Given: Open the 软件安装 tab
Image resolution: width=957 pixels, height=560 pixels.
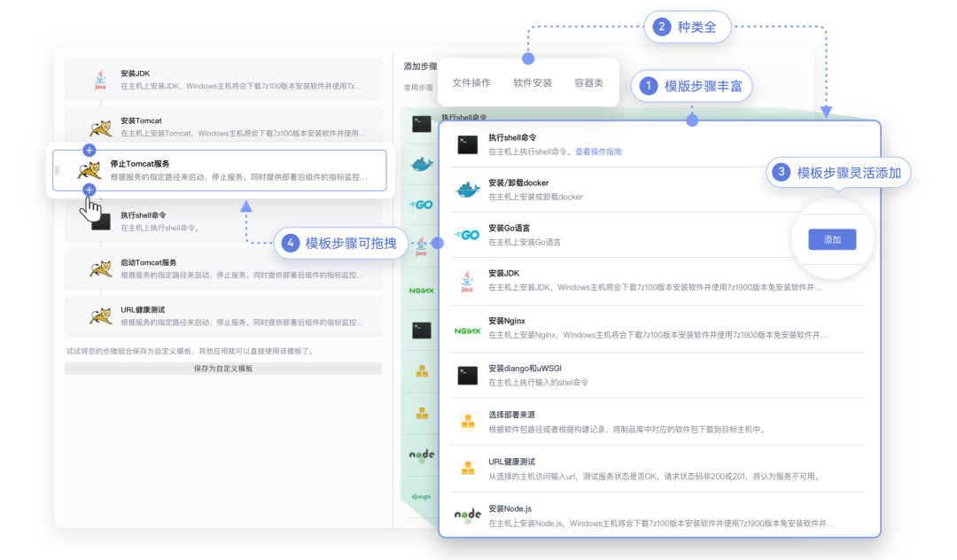Looking at the screenshot, I should [x=533, y=82].
